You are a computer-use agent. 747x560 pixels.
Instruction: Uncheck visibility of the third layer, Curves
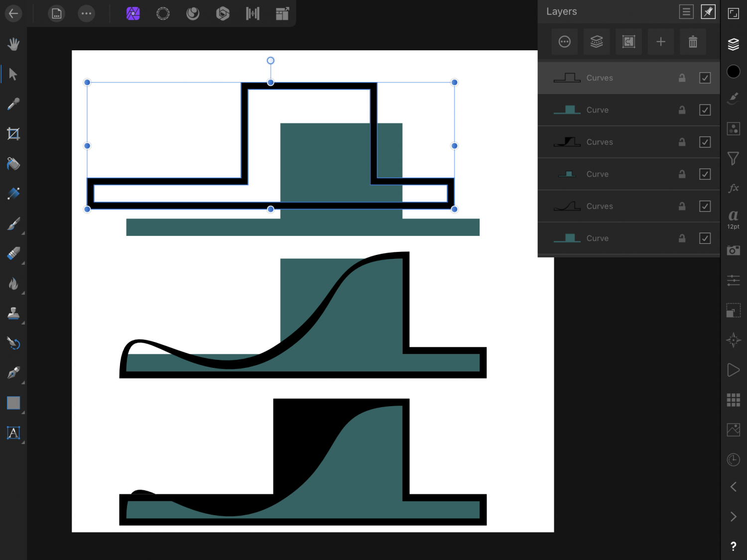tap(705, 142)
